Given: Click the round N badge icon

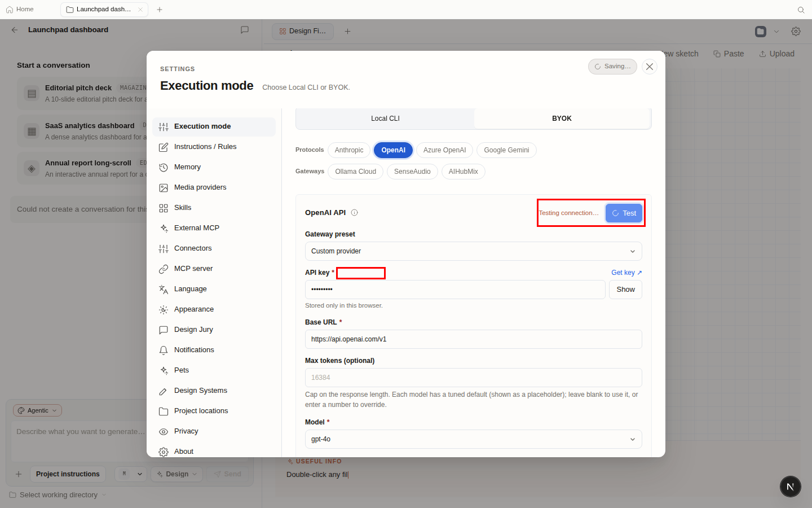Looking at the screenshot, I should point(791,487).
